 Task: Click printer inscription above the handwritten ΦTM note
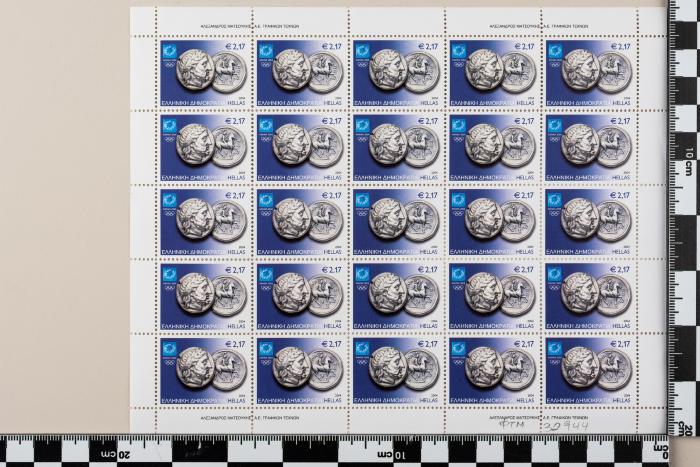tap(539, 418)
